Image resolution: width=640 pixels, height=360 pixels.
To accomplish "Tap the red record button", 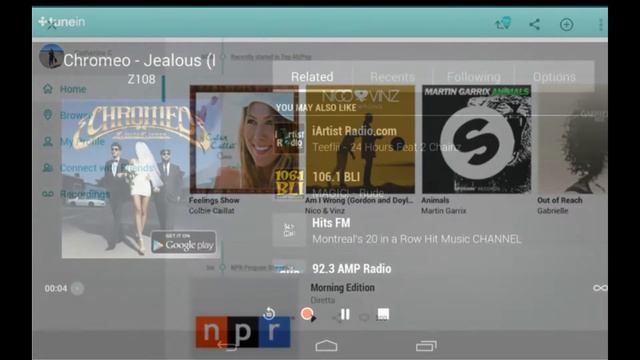I will pos(307,314).
